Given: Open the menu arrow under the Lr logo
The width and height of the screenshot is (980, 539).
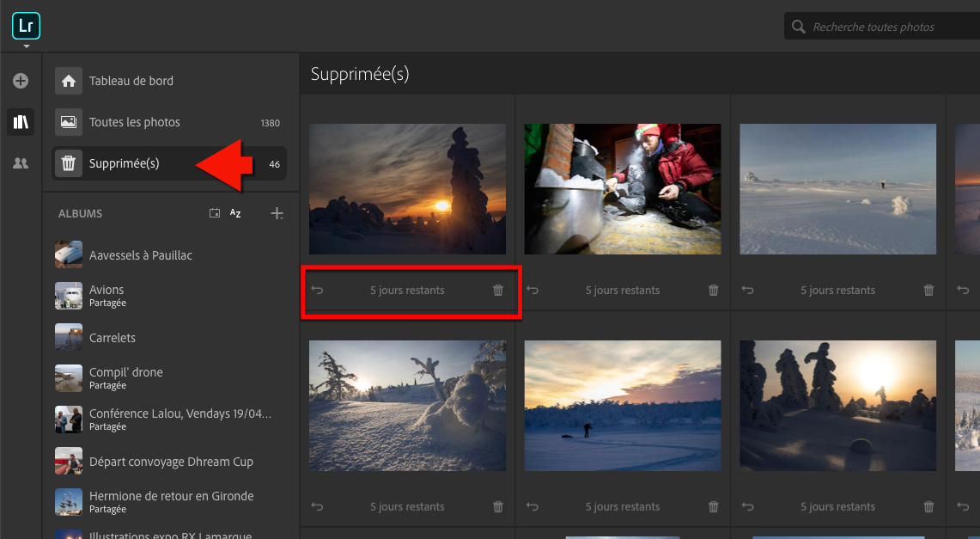Looking at the screenshot, I should coord(26,46).
